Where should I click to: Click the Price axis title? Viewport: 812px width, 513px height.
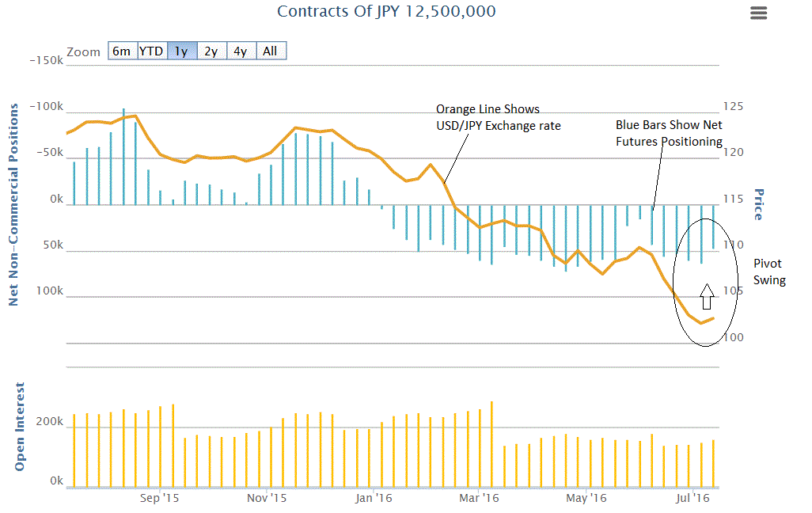pos(757,204)
